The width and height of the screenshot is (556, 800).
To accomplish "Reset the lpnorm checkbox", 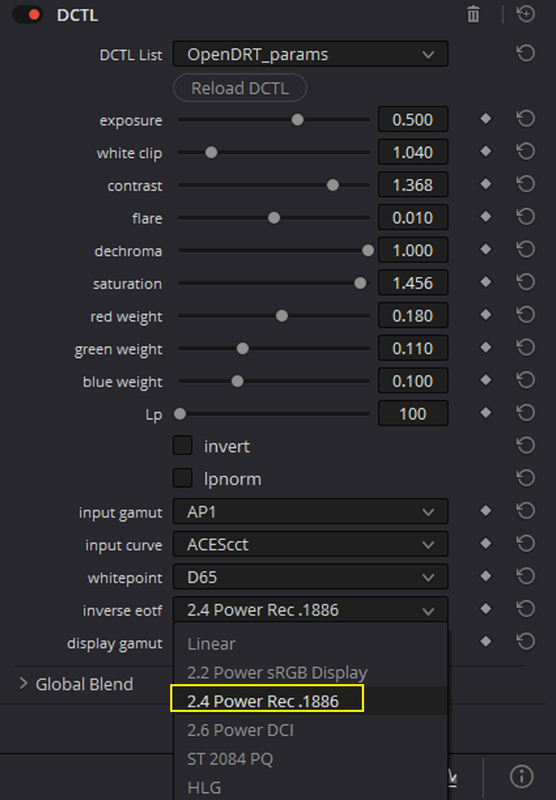I will [x=525, y=478].
